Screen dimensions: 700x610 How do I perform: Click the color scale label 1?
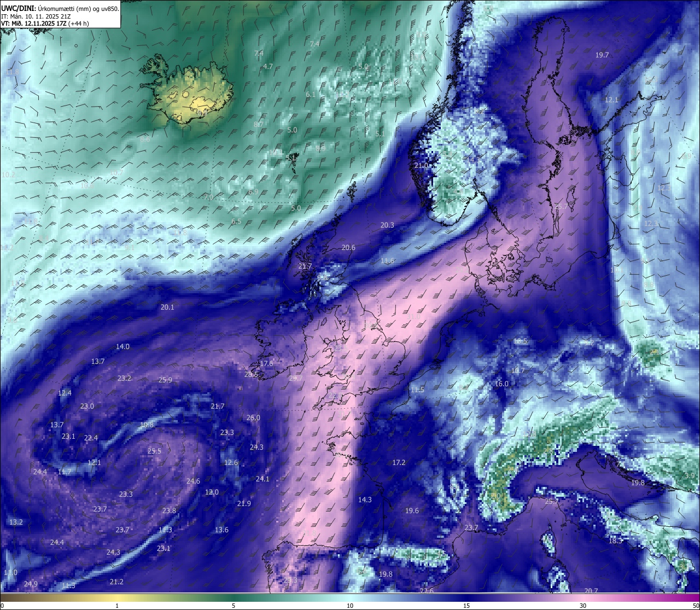(x=117, y=606)
